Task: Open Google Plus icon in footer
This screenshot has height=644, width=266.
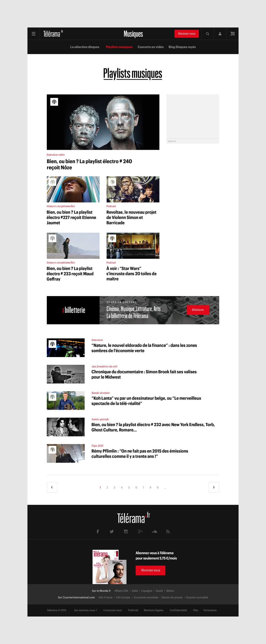Action: [140, 532]
